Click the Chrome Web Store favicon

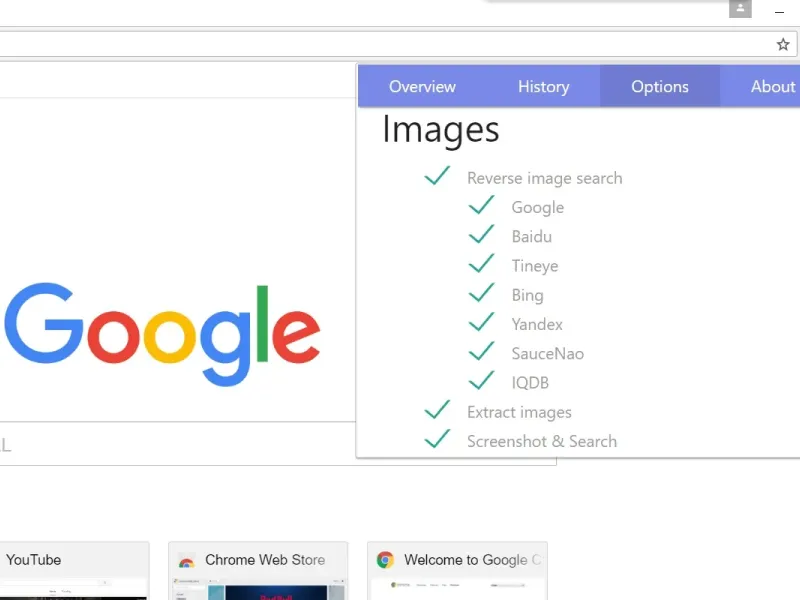186,561
